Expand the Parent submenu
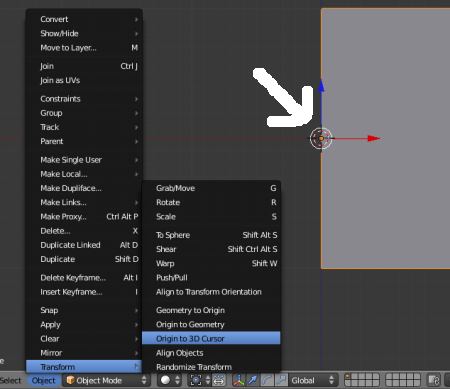The width and height of the screenshot is (450, 389). pos(84,141)
